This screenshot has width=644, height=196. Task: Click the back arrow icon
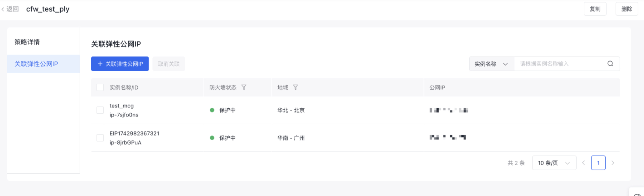click(3, 9)
